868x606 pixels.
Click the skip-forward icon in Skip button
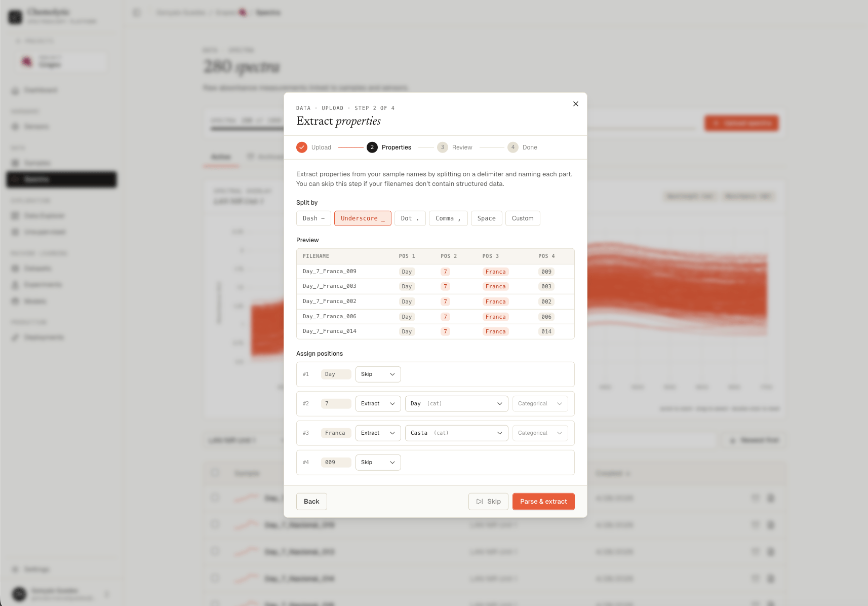pyautogui.click(x=480, y=502)
